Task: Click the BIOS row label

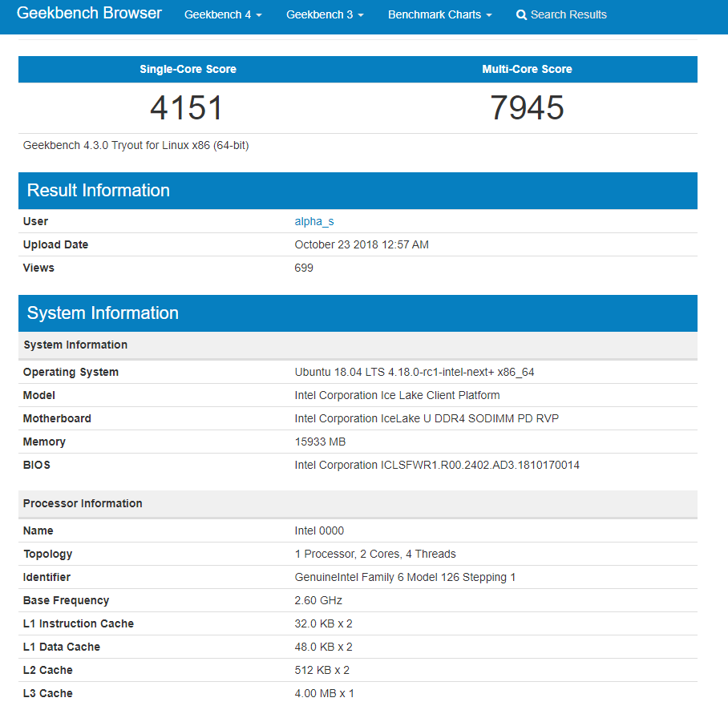Action: pyautogui.click(x=37, y=465)
